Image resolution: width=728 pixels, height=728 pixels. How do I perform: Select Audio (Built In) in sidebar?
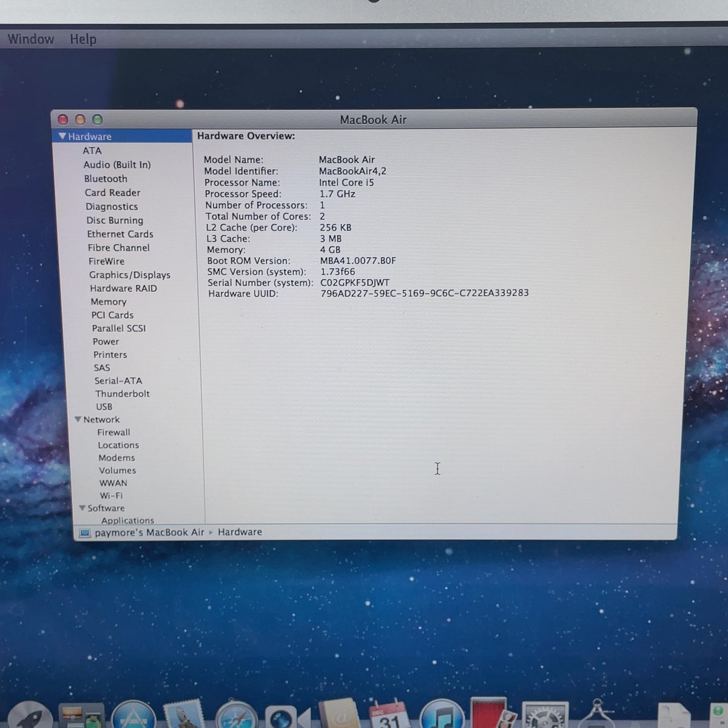tap(117, 164)
